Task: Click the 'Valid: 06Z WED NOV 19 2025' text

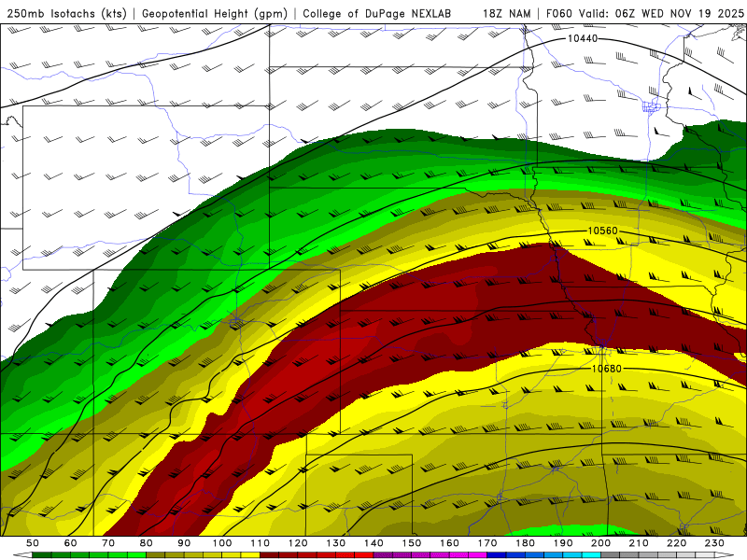Action: click(661, 13)
